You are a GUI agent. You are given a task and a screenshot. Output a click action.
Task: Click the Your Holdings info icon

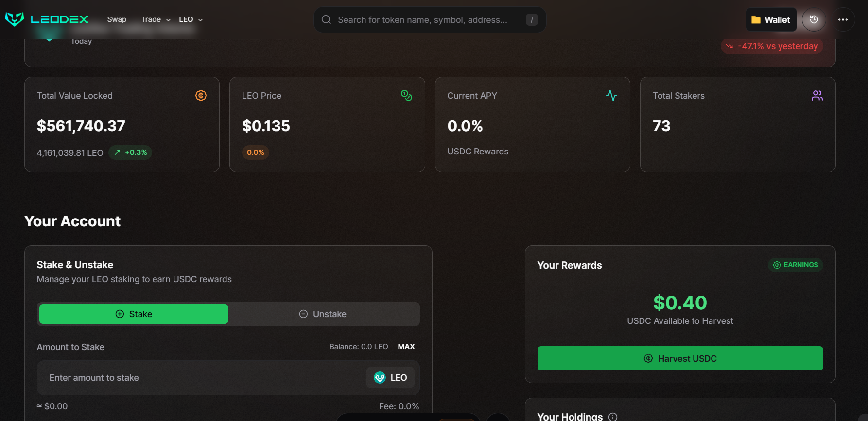613,417
